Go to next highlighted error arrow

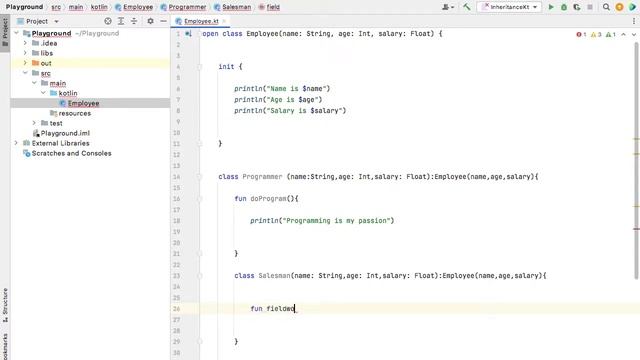pyautogui.click(x=634, y=34)
